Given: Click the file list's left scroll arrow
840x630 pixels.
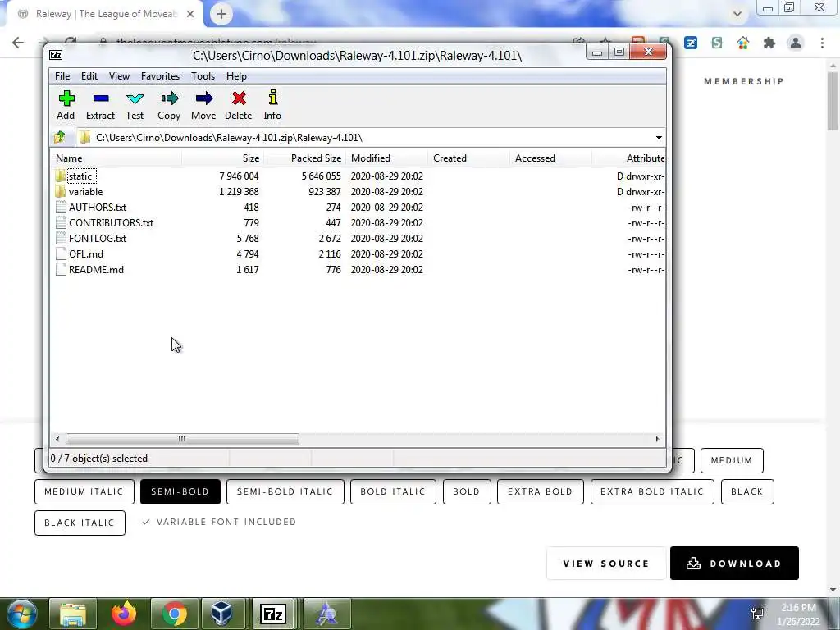Looking at the screenshot, I should coord(57,440).
